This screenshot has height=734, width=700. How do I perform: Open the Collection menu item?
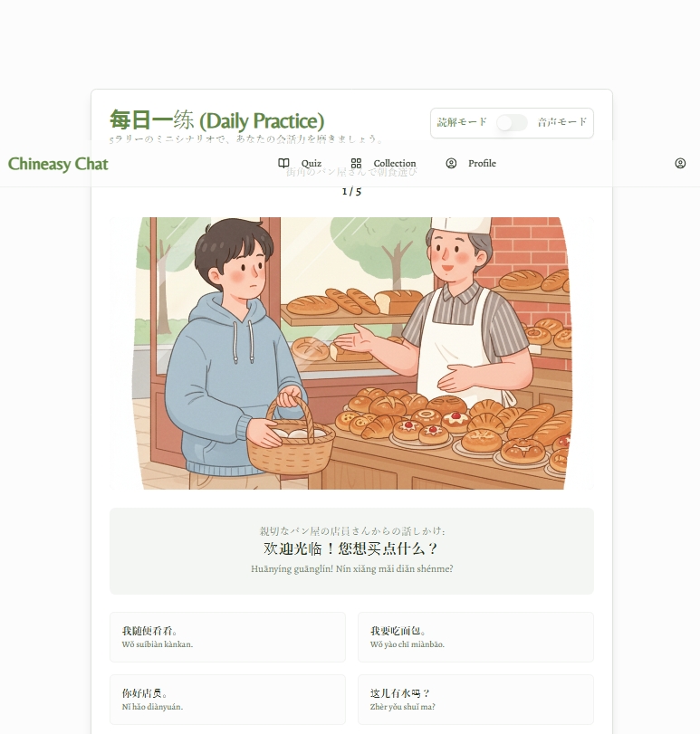(x=383, y=163)
